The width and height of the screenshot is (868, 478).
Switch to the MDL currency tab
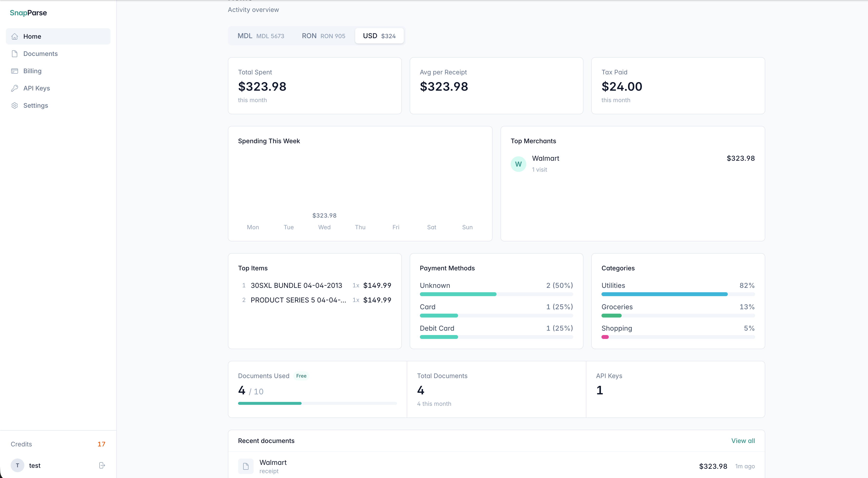pyautogui.click(x=260, y=36)
